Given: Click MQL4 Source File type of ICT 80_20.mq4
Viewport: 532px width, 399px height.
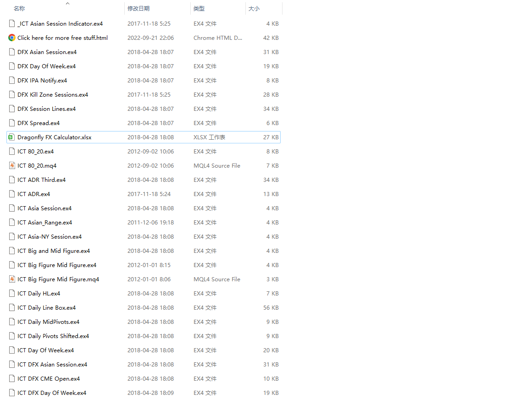Looking at the screenshot, I should tap(217, 166).
